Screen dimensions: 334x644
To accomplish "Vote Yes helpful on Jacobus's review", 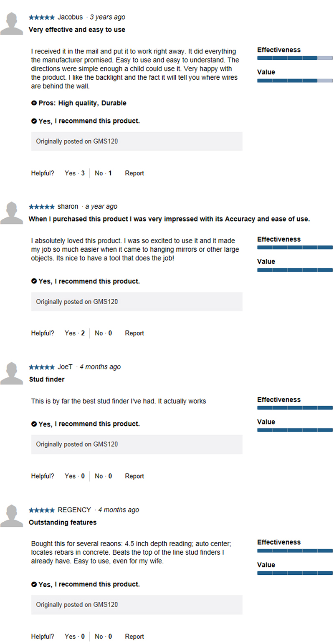I will [x=75, y=173].
